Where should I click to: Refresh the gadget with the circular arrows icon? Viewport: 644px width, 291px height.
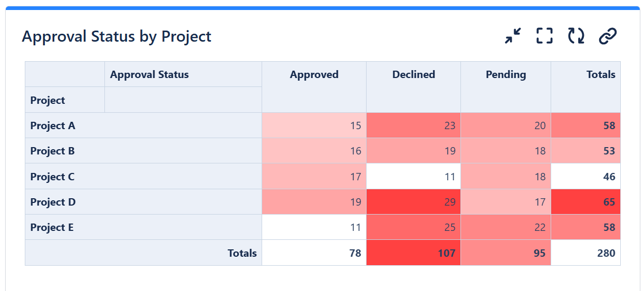tap(576, 36)
